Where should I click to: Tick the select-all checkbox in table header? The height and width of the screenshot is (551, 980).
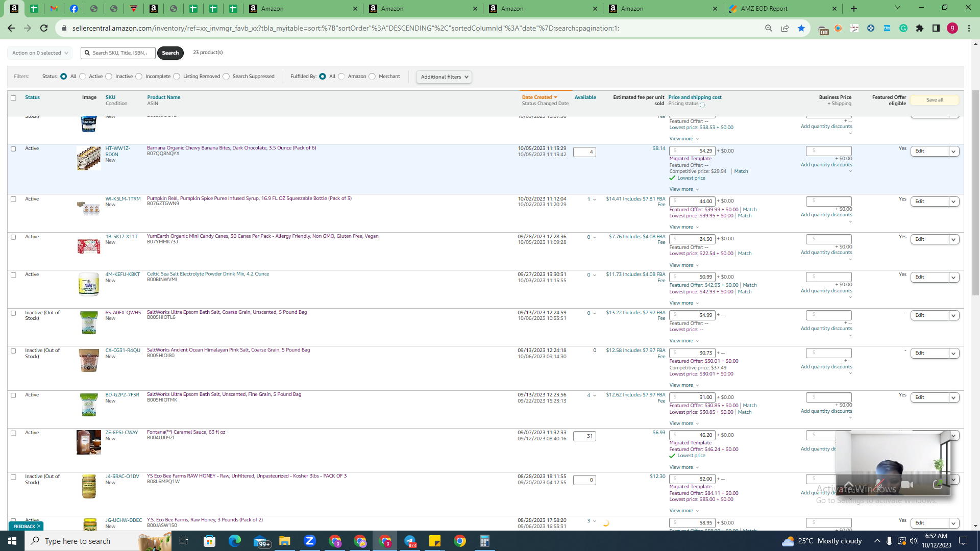coord(13,98)
